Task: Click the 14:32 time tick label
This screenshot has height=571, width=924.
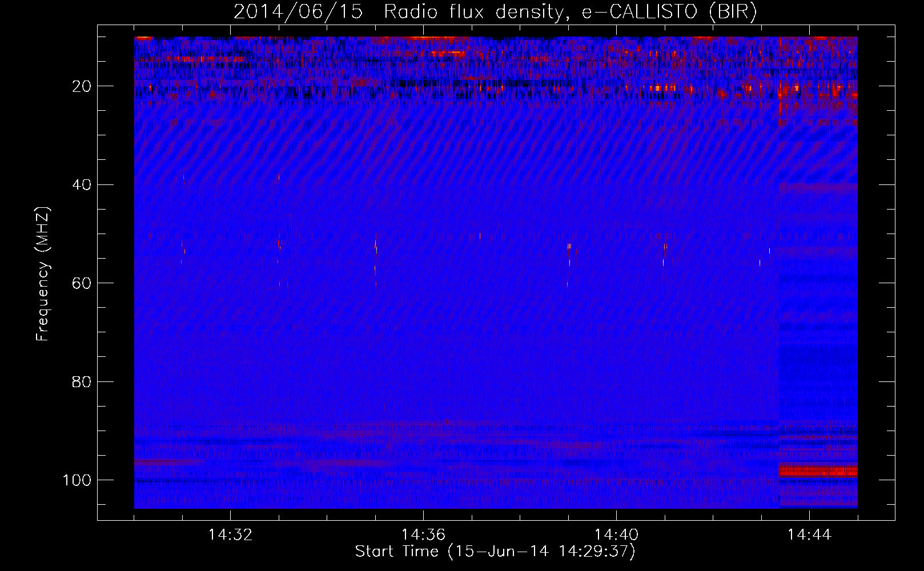Action: (x=230, y=535)
